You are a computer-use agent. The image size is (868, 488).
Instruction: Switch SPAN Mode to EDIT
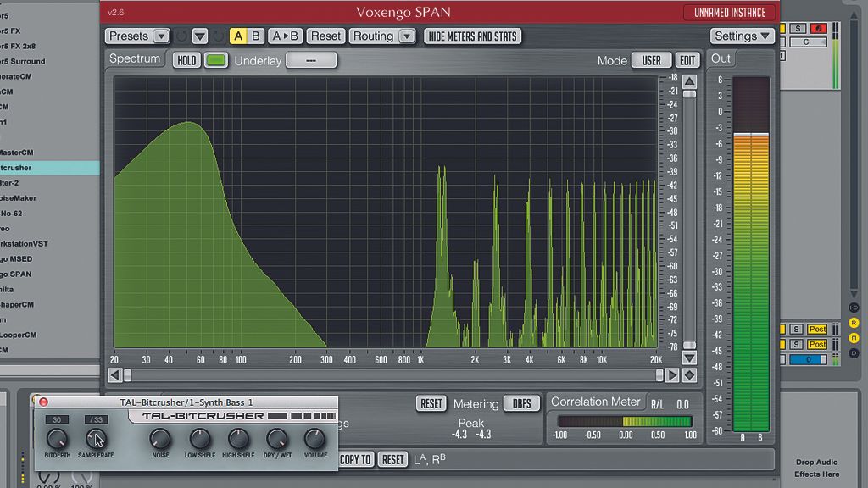pyautogui.click(x=687, y=59)
